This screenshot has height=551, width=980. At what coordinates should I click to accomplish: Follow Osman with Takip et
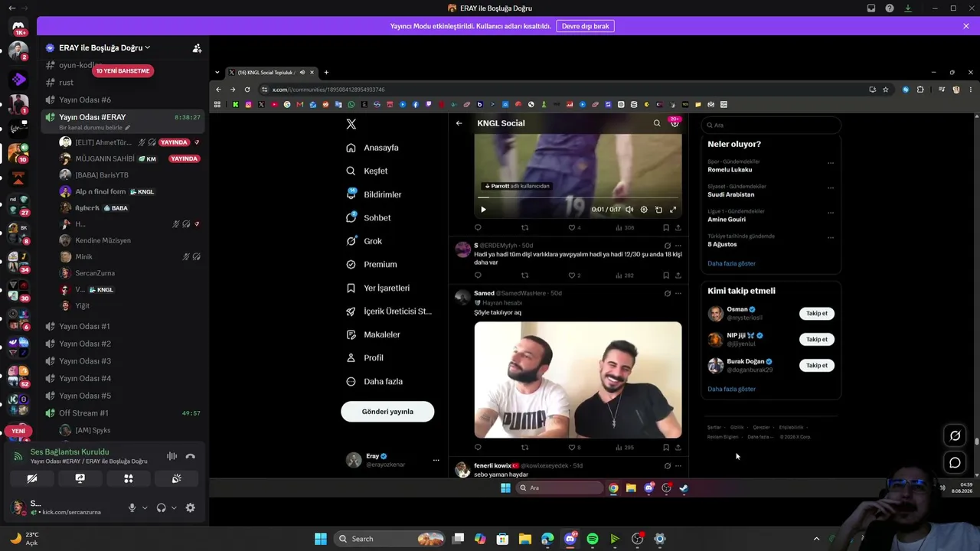(817, 313)
